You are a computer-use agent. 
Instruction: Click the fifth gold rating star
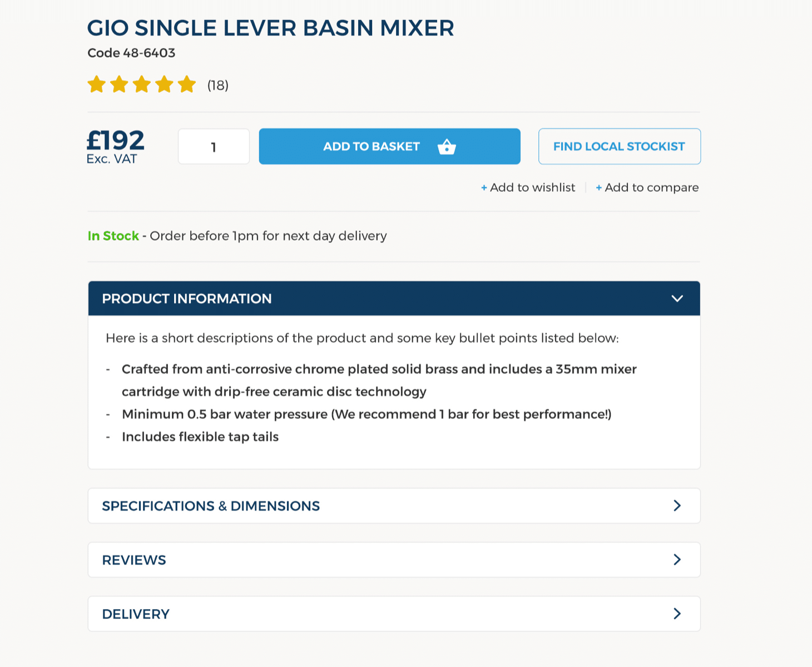pos(187,84)
